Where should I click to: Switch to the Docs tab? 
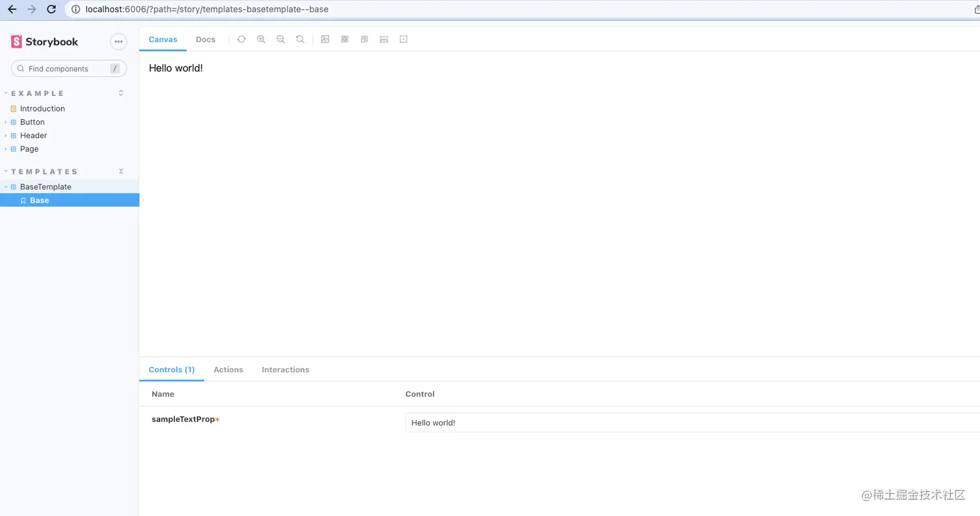205,39
